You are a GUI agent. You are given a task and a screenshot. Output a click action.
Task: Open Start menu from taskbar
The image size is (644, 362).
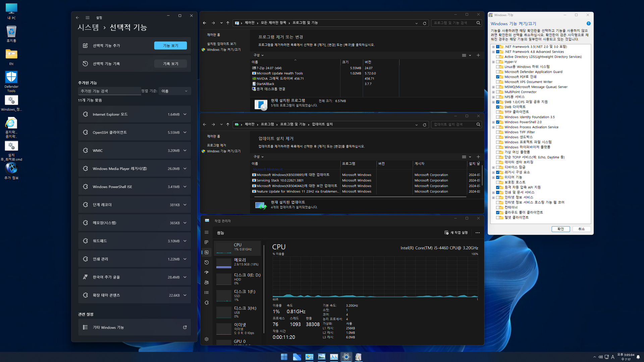click(x=284, y=357)
